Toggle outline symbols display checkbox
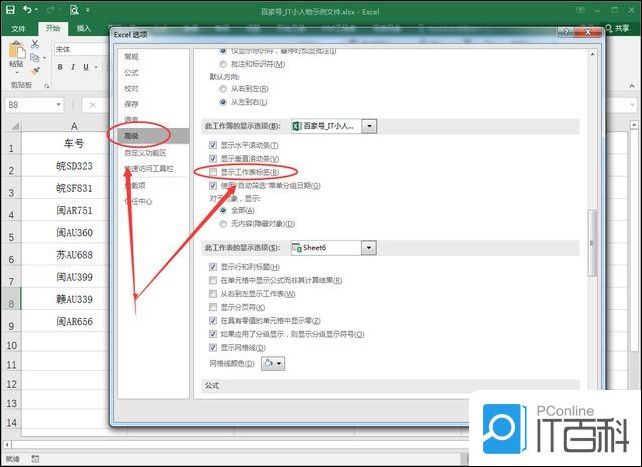The height and width of the screenshot is (467, 642). pos(213,334)
